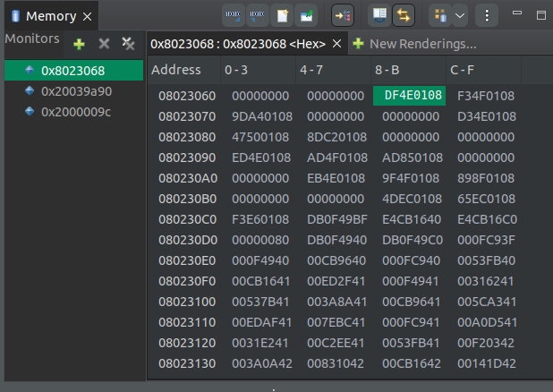Select monitor 0x20039a90

(x=73, y=91)
